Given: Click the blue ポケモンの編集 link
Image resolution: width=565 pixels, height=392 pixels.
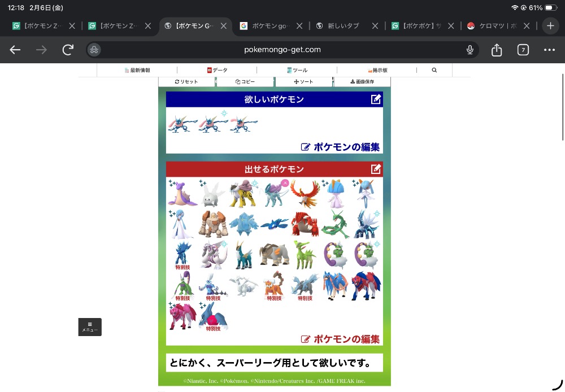Looking at the screenshot, I should click(x=341, y=147).
